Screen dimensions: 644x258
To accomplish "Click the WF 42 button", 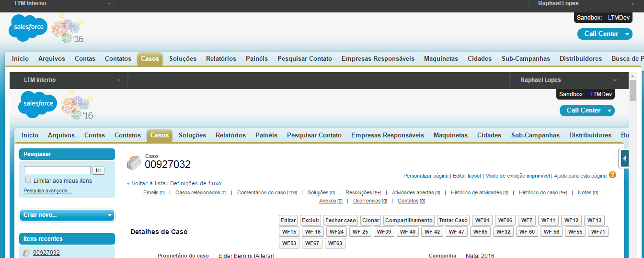I will (432, 232).
